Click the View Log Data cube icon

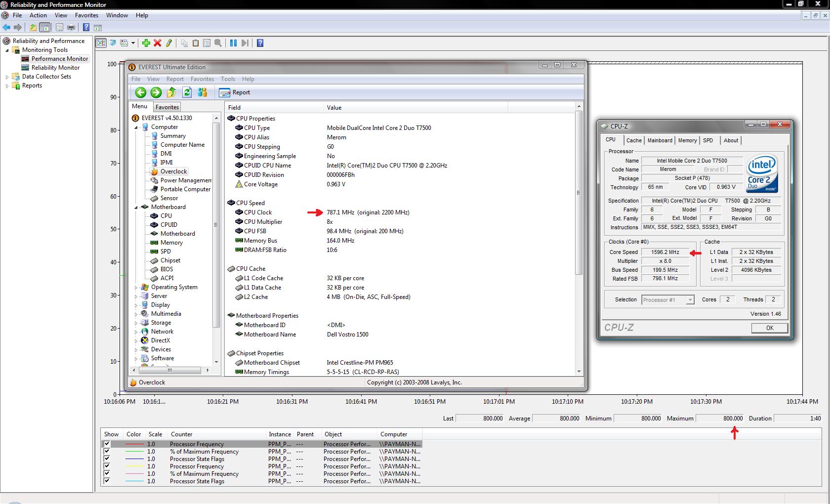coord(113,43)
